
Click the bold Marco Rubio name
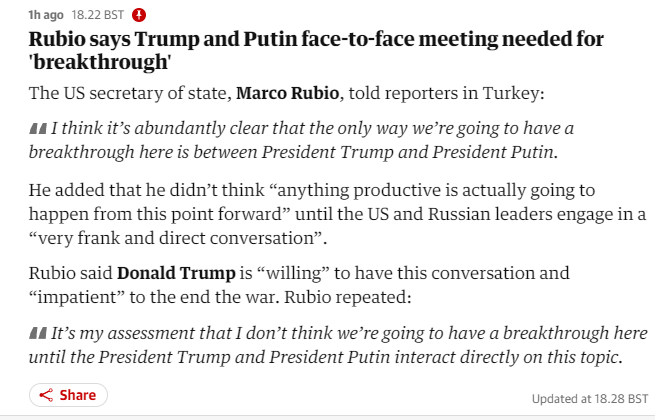tap(287, 93)
